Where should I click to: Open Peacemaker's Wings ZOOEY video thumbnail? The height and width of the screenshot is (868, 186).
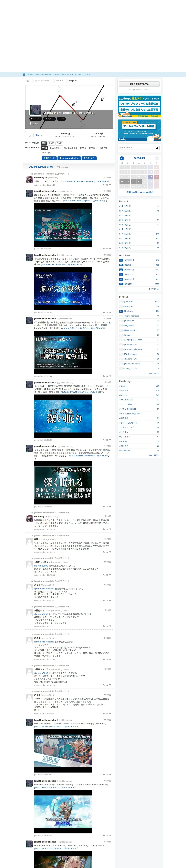(x=63, y=751)
